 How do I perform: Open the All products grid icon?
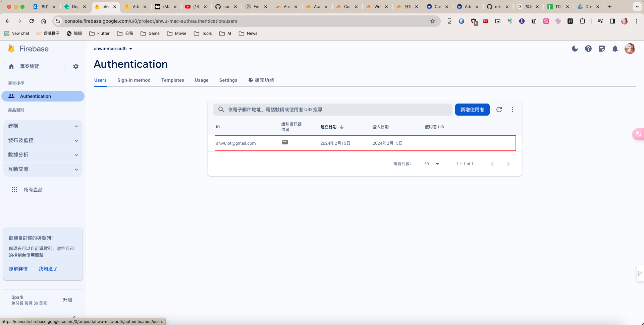(14, 190)
